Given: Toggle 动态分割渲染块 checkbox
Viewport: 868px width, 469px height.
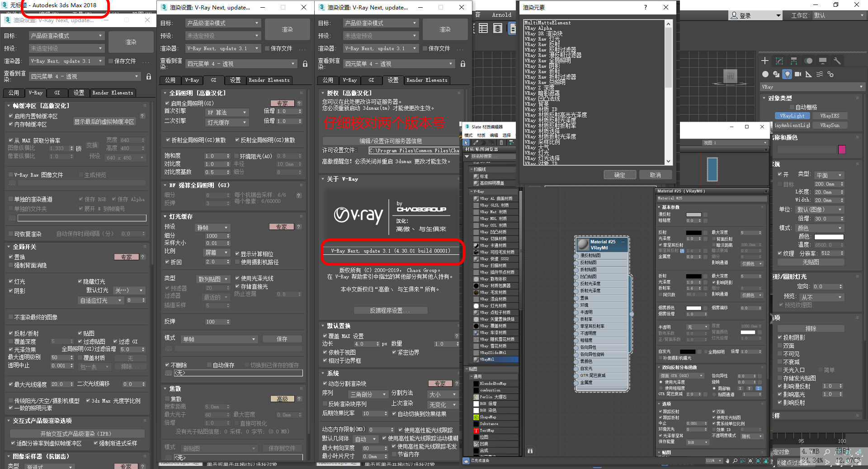Looking at the screenshot, I should [x=325, y=384].
